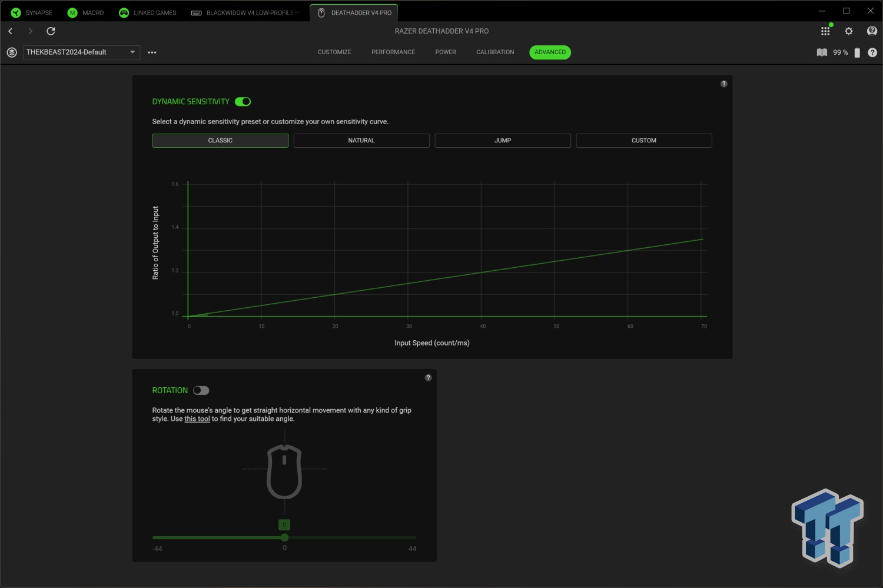This screenshot has width=883, height=588.
Task: Go back using the left arrow icon
Action: [x=11, y=31]
